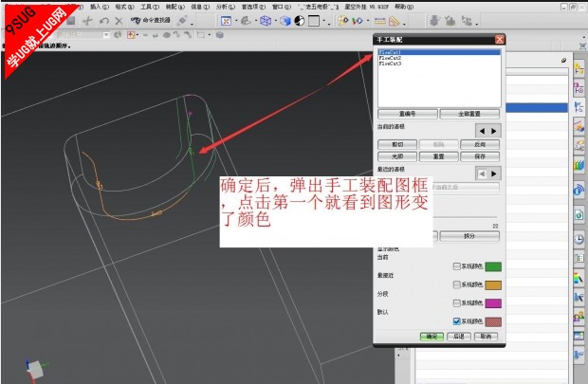This screenshot has height=384, width=588.
Task: Click the 剪切 button in dialog
Action: [397, 144]
